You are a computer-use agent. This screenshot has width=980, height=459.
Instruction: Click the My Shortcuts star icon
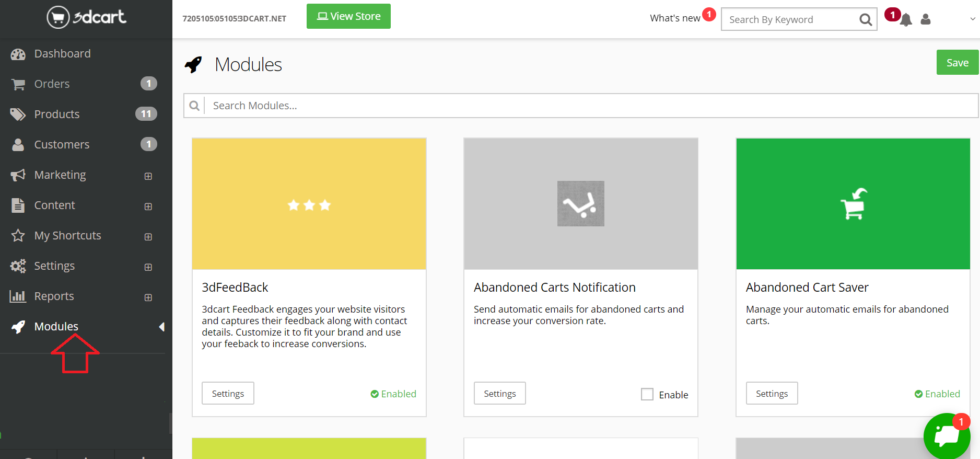tap(18, 236)
